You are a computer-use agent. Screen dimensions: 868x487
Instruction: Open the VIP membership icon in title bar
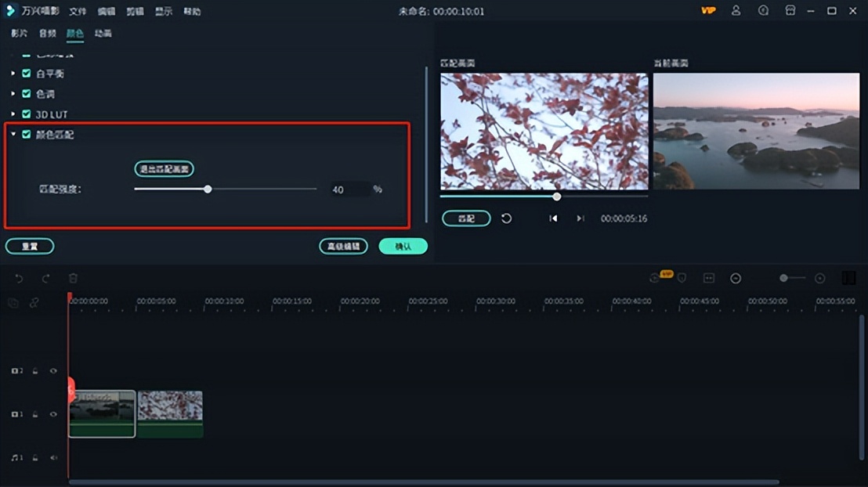click(708, 11)
